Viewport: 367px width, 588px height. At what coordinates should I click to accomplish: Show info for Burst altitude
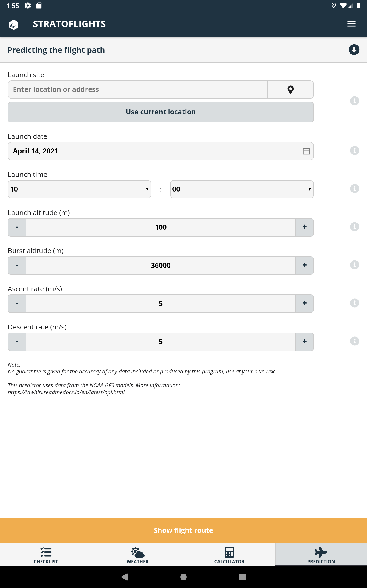(354, 265)
